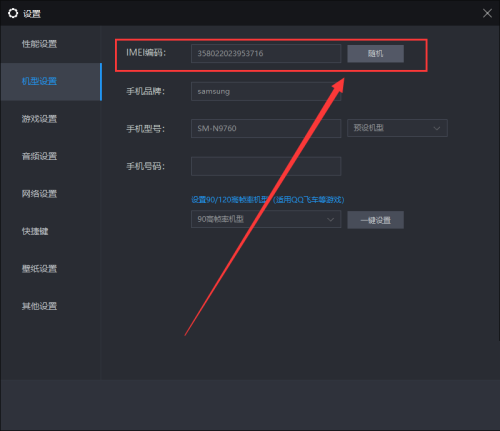Click the 随机 button for IMEI

[375, 54]
